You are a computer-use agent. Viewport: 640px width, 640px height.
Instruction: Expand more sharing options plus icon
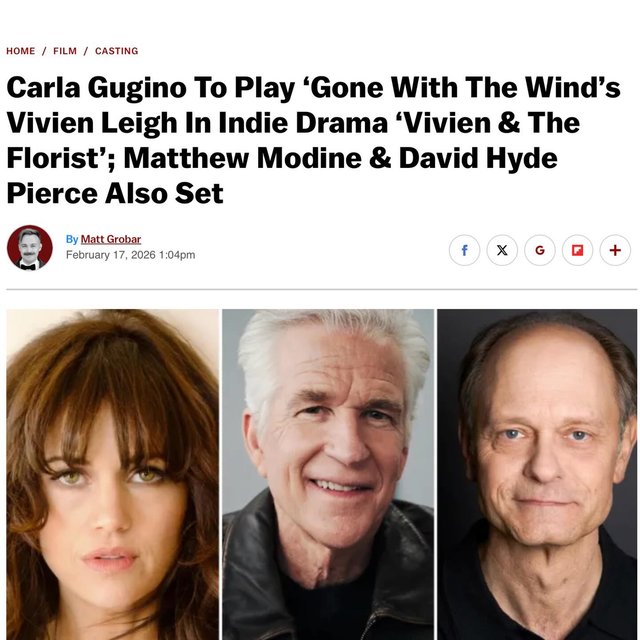pos(615,250)
